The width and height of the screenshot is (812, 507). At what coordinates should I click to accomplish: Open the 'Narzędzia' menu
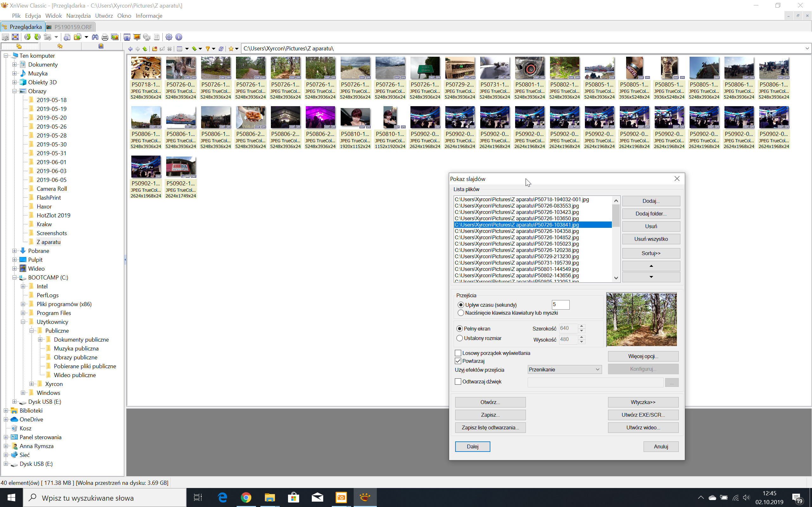pos(78,16)
